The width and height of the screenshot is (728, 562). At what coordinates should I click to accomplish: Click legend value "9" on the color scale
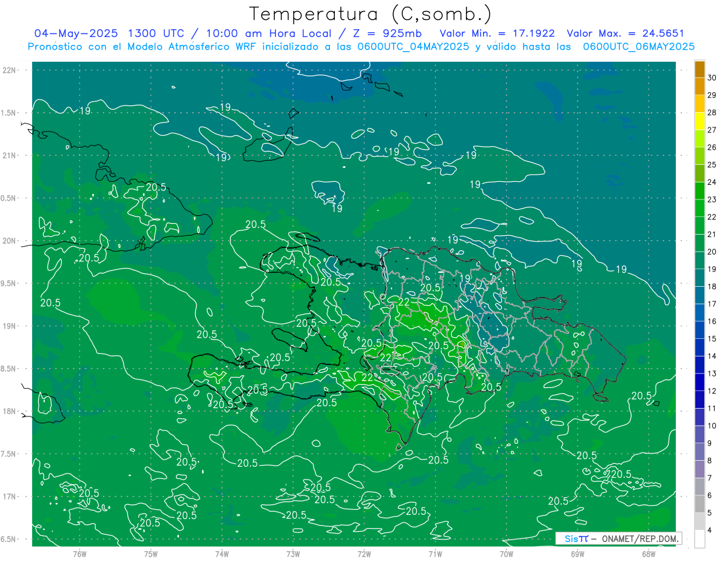coord(710,443)
